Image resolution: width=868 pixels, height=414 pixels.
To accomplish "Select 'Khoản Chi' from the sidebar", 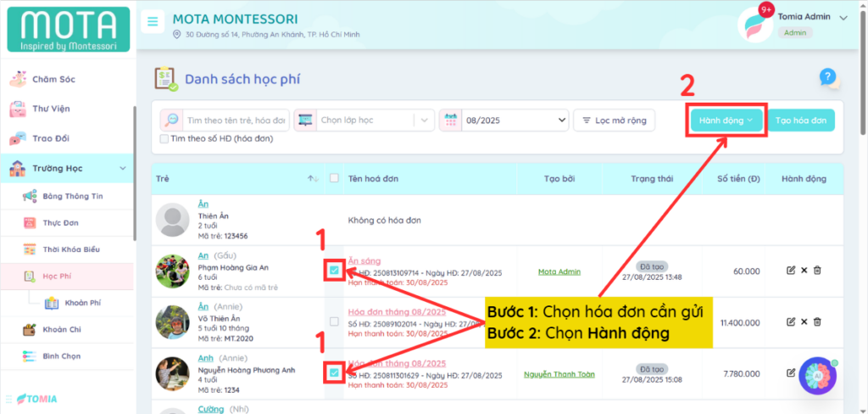I will coord(61,329).
